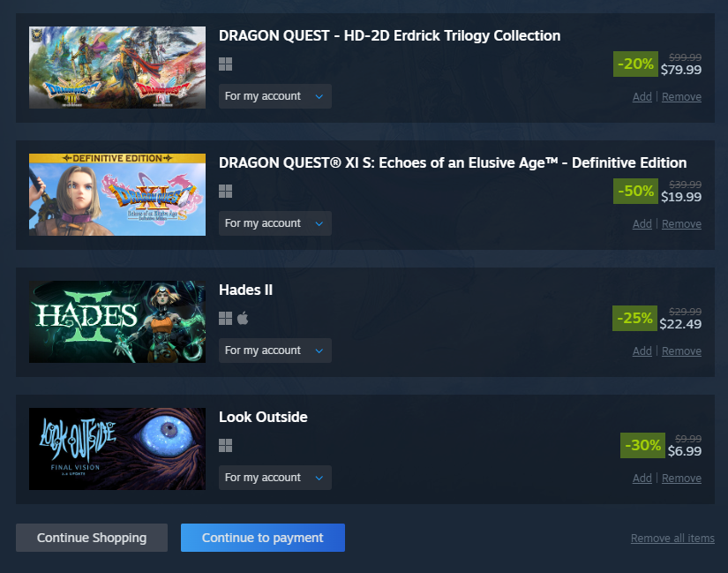Click the Windows platform icon under Hades II

[225, 319]
